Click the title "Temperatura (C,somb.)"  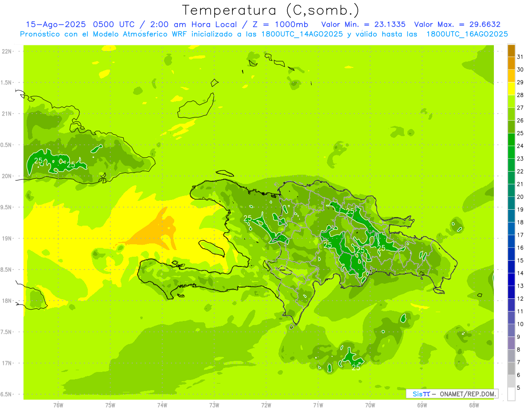271,10
